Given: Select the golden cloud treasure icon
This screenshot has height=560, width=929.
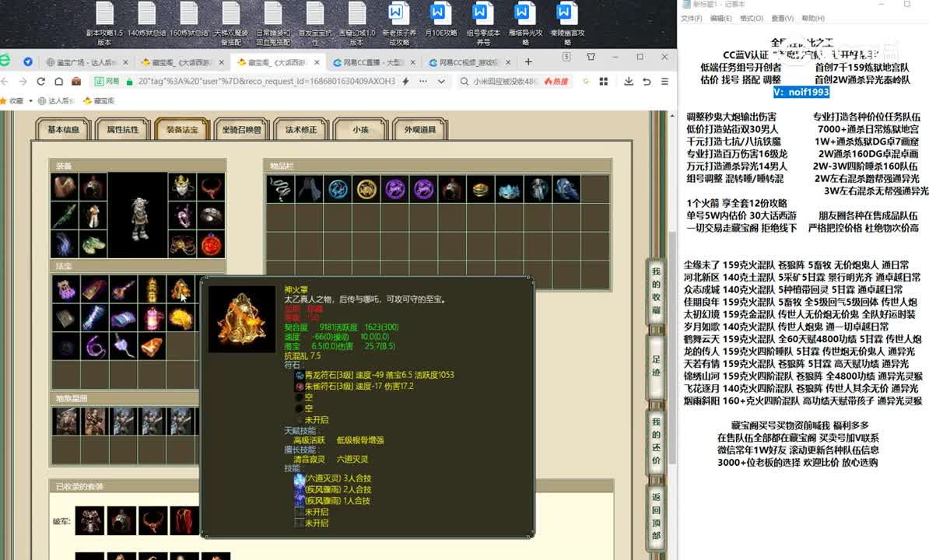Looking at the screenshot, I should [x=181, y=318].
